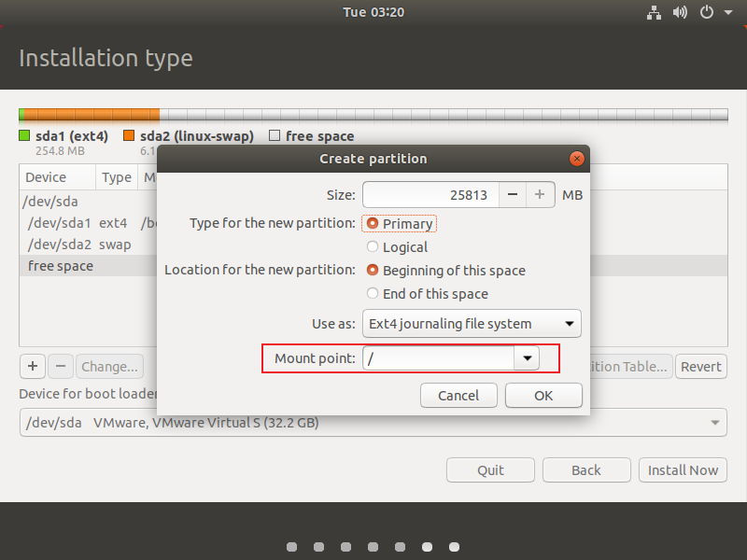This screenshot has height=560, width=747.
Task: Open the clock showing Tue 03:20
Action: (x=373, y=12)
